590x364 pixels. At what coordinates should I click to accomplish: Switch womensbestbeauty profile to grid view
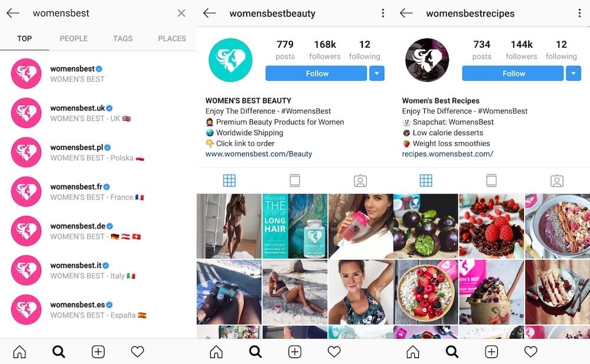pos(229,181)
